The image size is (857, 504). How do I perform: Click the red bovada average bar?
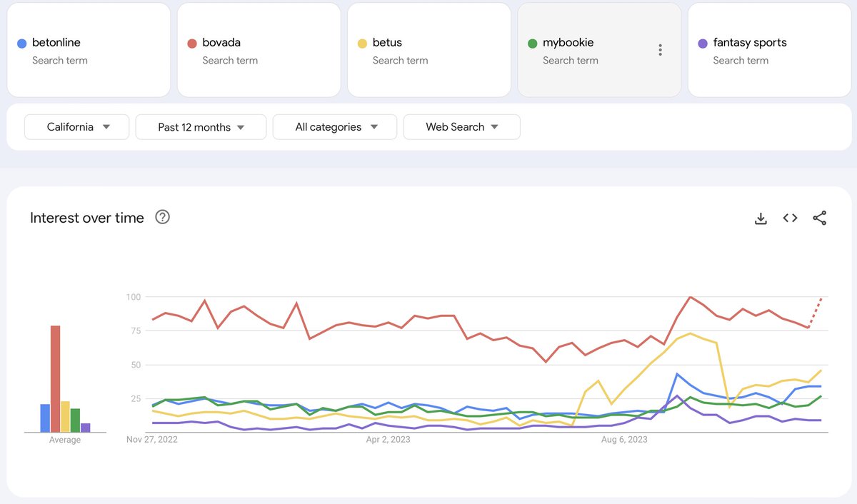[x=55, y=379]
